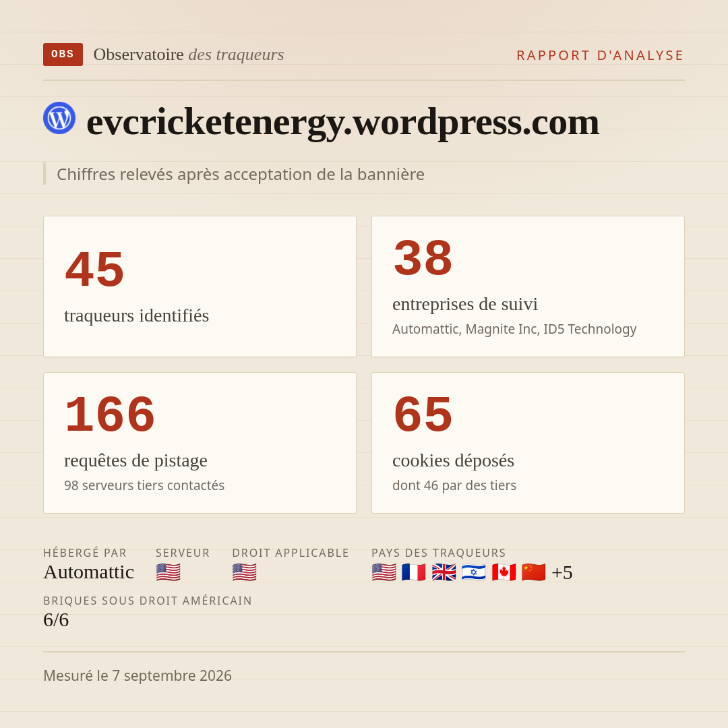Viewport: 728px width, 728px height.
Task: Click the Serveur label
Action: pyautogui.click(x=183, y=553)
